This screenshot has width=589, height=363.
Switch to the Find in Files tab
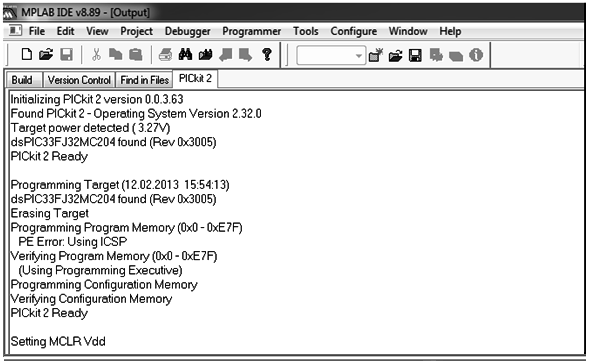tap(145, 80)
